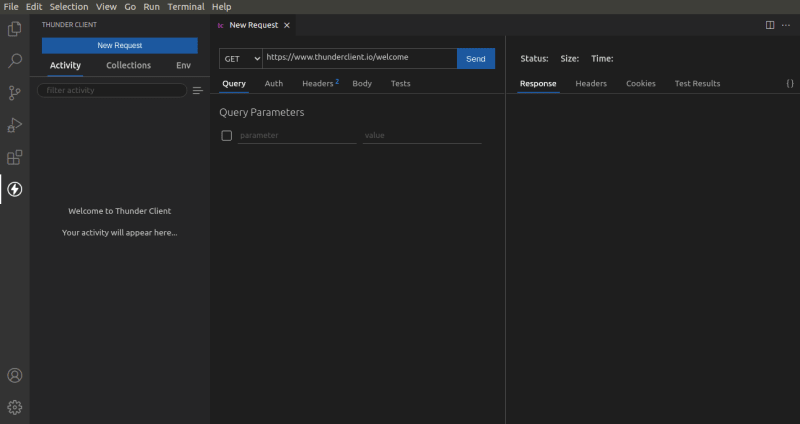
Task: Open the Accounts icon
Action: pyautogui.click(x=15, y=376)
